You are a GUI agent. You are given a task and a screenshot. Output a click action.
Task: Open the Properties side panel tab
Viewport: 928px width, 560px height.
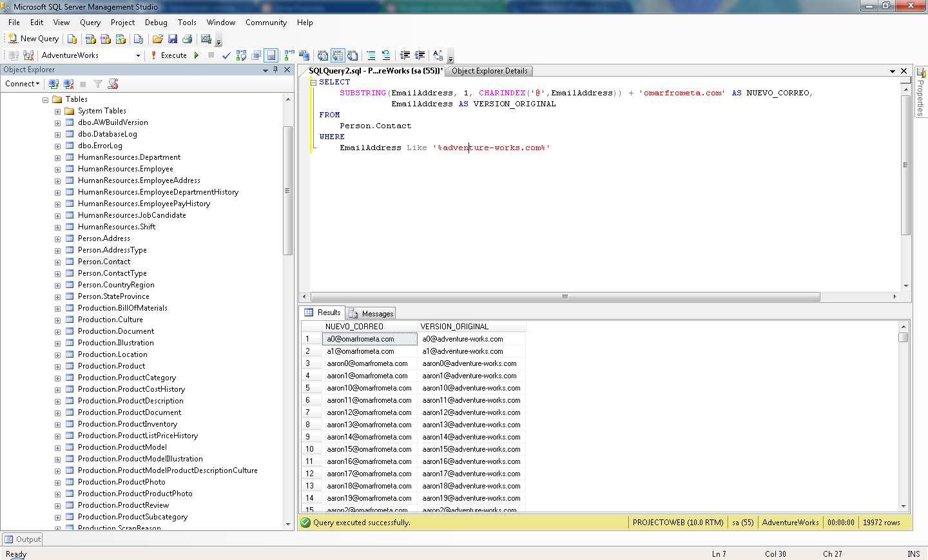[921, 93]
